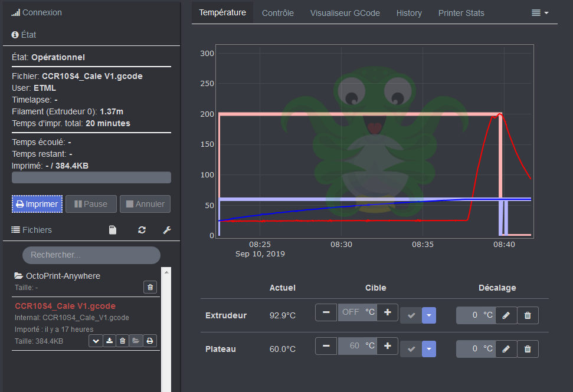Clear the Plateau offset with the trash icon
573x392 pixels.
coord(528,349)
